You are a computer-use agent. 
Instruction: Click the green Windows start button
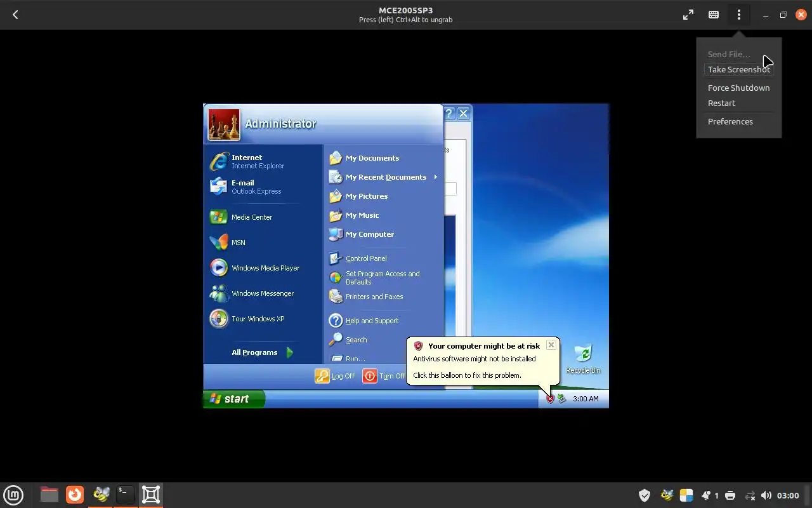pos(234,399)
